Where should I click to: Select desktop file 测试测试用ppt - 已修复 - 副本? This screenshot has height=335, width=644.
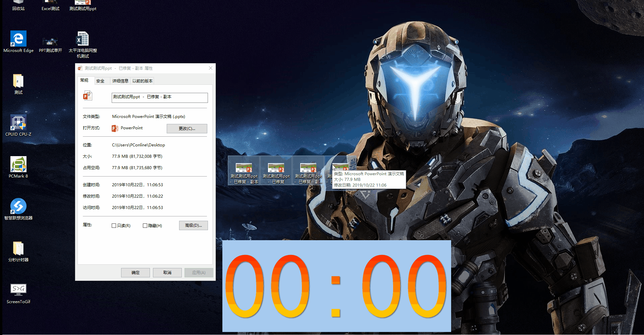click(x=244, y=171)
